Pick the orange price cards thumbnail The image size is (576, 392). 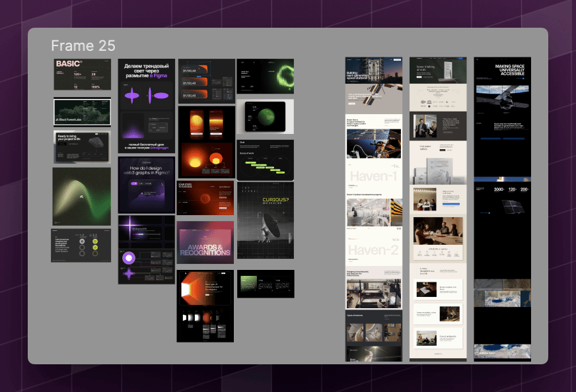tap(207, 81)
